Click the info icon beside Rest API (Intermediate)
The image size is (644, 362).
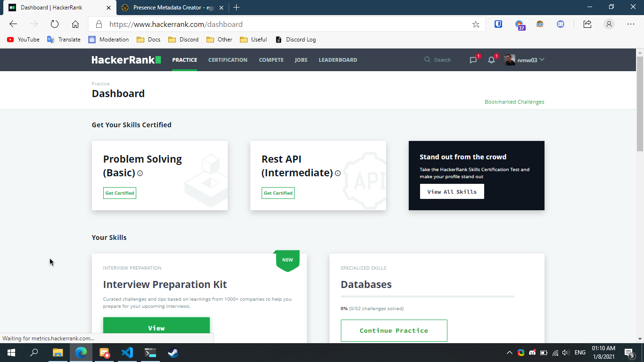tap(338, 173)
